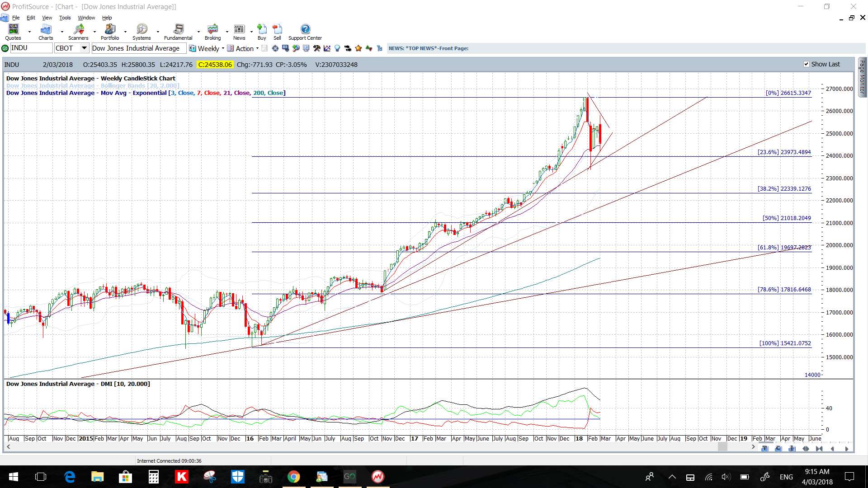
Task: Open the Quotes toolbar button
Action: 13,32
